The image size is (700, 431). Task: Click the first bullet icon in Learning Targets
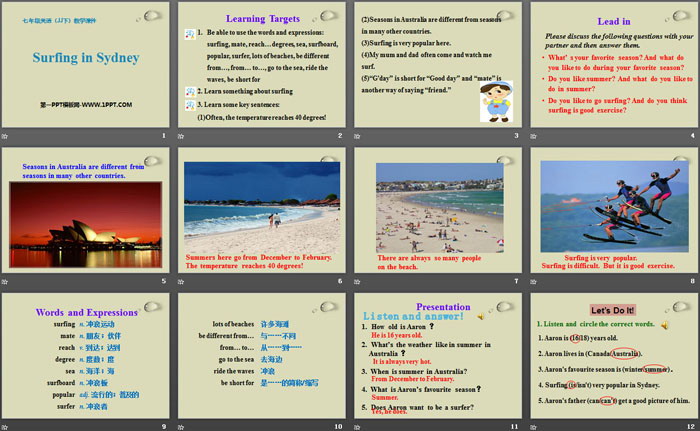tap(188, 33)
